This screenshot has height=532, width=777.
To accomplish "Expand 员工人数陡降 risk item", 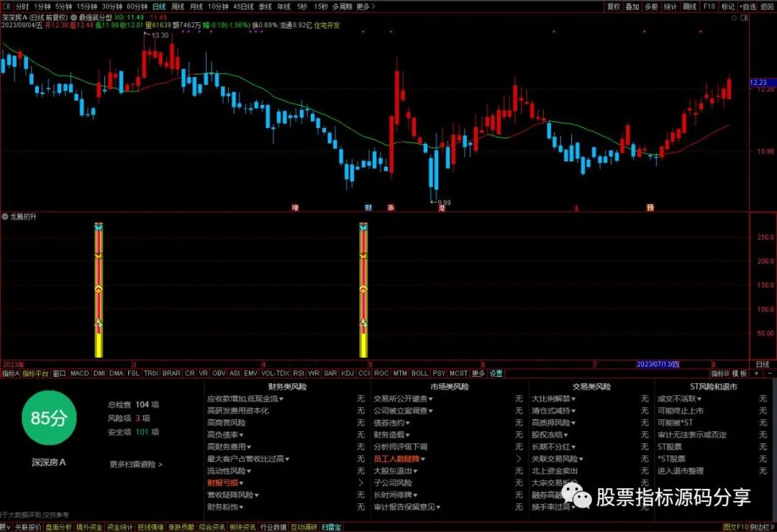I will coord(399,459).
